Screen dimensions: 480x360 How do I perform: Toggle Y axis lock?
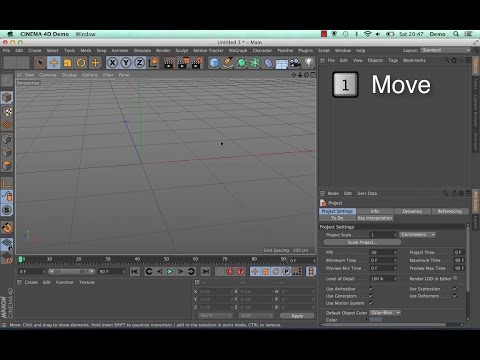126,63
